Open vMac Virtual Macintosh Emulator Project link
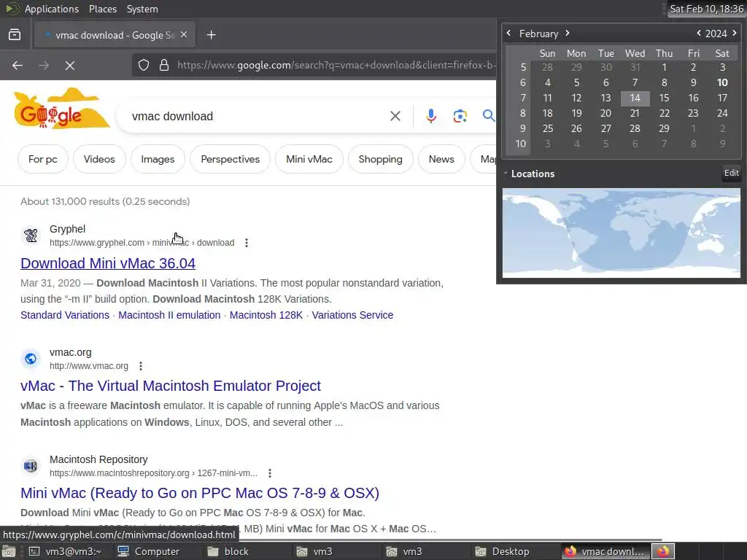This screenshot has height=560, width=747. coord(171,386)
